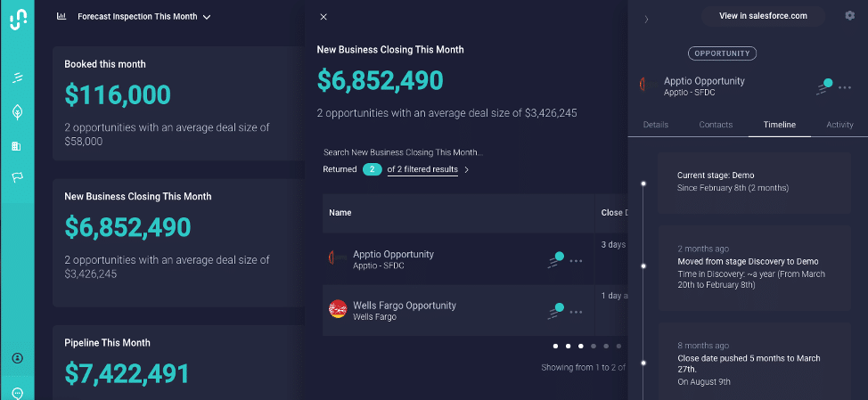Switch to the Activity tab
This screenshot has width=868, height=400.
(839, 125)
